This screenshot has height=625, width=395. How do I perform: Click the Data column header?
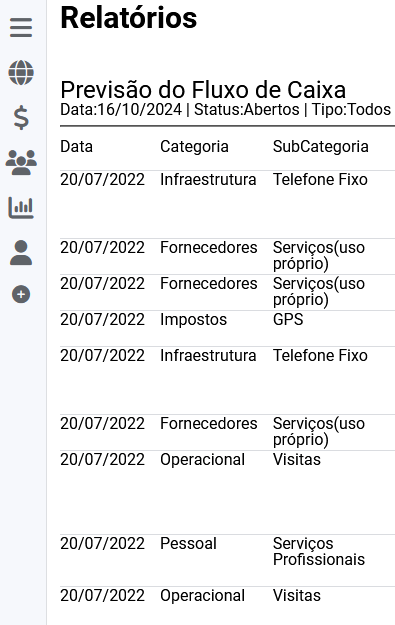click(x=77, y=147)
